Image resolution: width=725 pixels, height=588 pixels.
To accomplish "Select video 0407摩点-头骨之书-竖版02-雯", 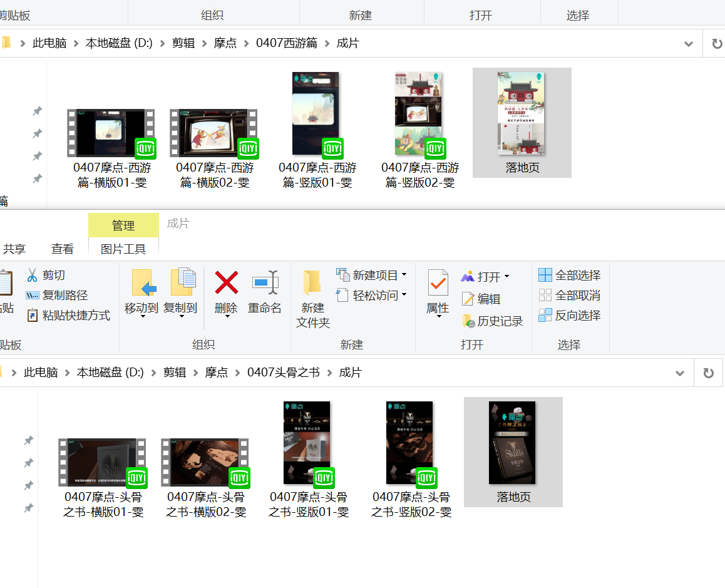I will click(x=411, y=460).
